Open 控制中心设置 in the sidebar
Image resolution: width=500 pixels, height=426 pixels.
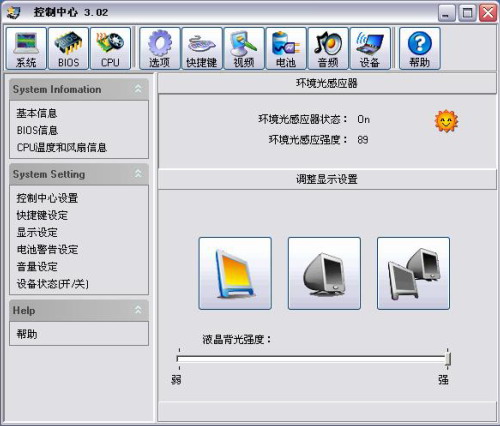(x=47, y=198)
